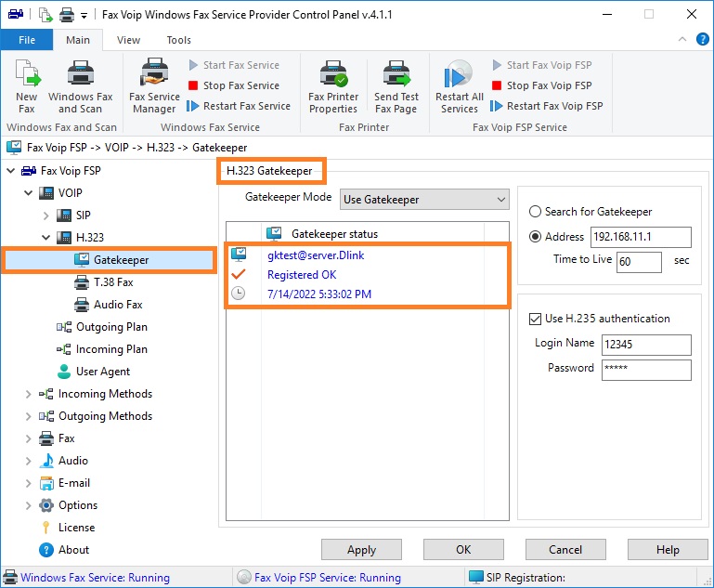Viewport: 714px width, 588px height.
Task: Collapse the ribbon with the chevron
Action: (x=682, y=39)
